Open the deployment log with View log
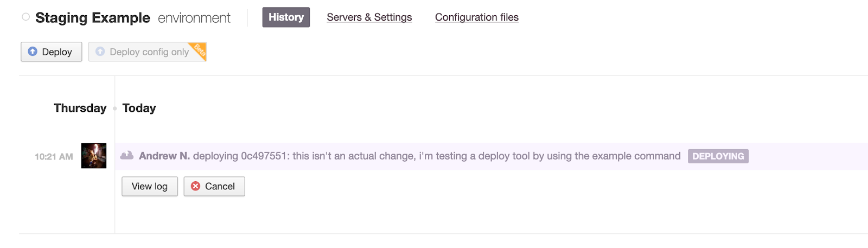The image size is (868, 248). pos(149,186)
